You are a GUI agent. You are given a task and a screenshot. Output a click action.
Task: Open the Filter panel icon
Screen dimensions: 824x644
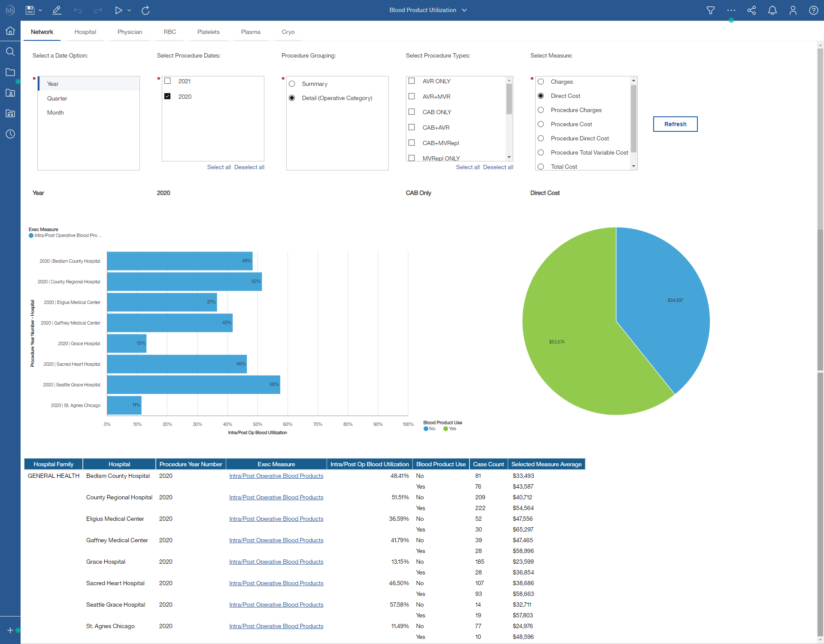click(x=710, y=10)
